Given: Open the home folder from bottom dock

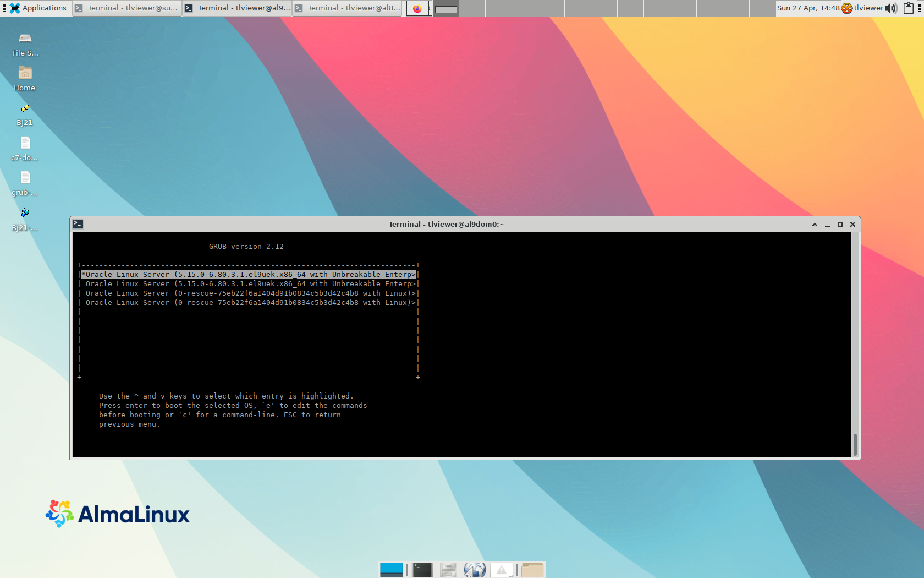Looking at the screenshot, I should [x=532, y=569].
